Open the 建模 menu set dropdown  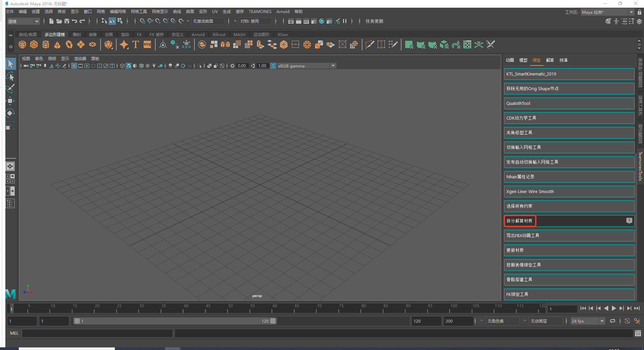point(23,21)
